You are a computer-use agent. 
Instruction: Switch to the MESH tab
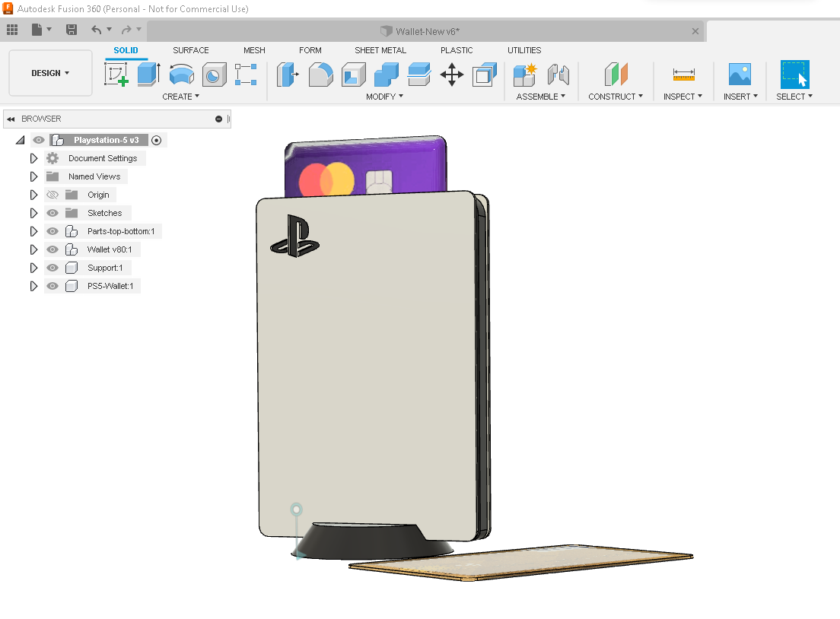254,50
